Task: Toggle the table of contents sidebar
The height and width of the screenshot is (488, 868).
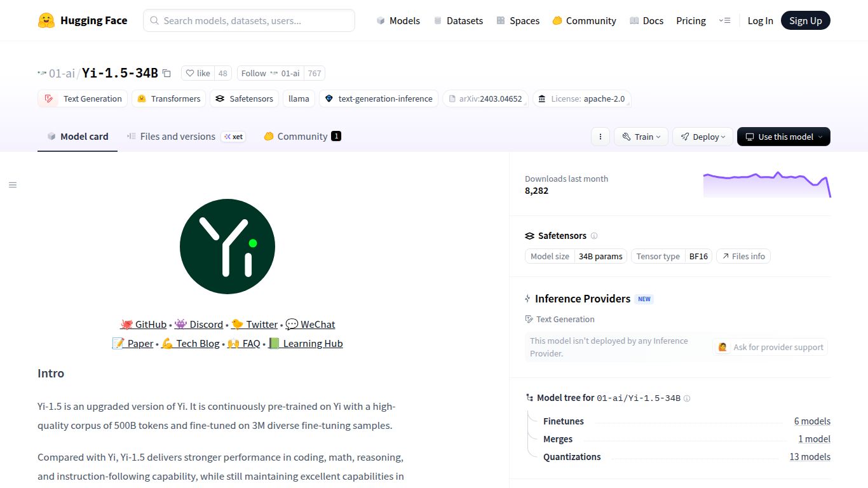Action: pyautogui.click(x=13, y=184)
